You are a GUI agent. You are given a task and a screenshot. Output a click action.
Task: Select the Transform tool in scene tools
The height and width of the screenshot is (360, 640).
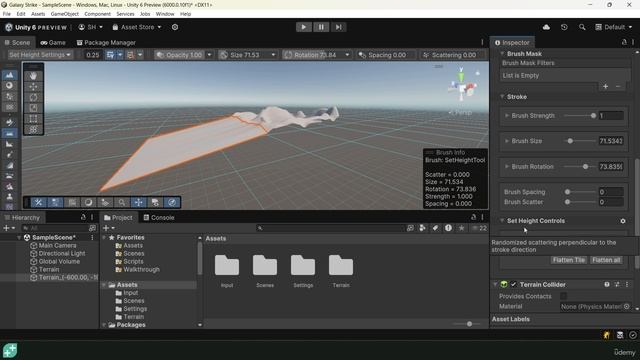(33, 129)
